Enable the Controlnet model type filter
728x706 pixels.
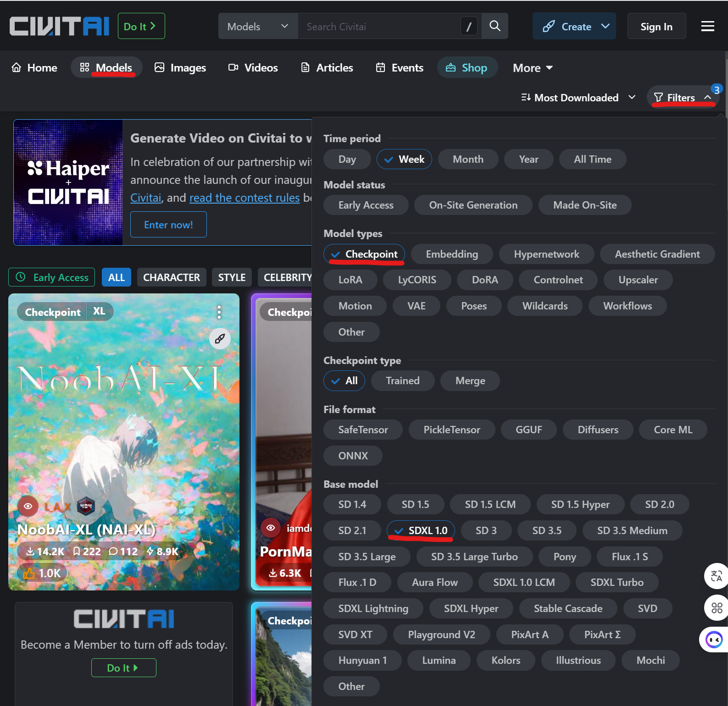pos(558,280)
